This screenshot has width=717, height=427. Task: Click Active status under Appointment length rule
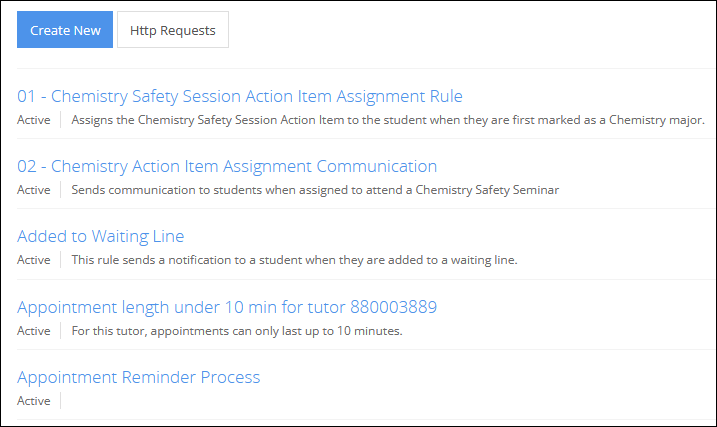33,330
